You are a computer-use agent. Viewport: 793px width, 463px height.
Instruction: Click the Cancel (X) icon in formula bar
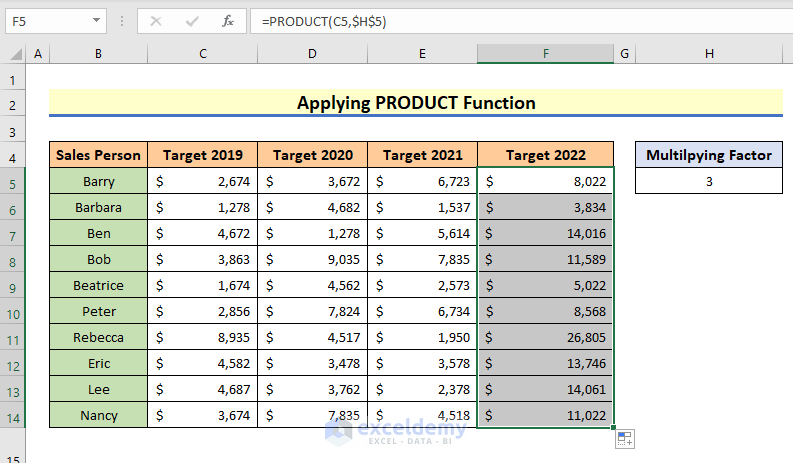point(156,21)
